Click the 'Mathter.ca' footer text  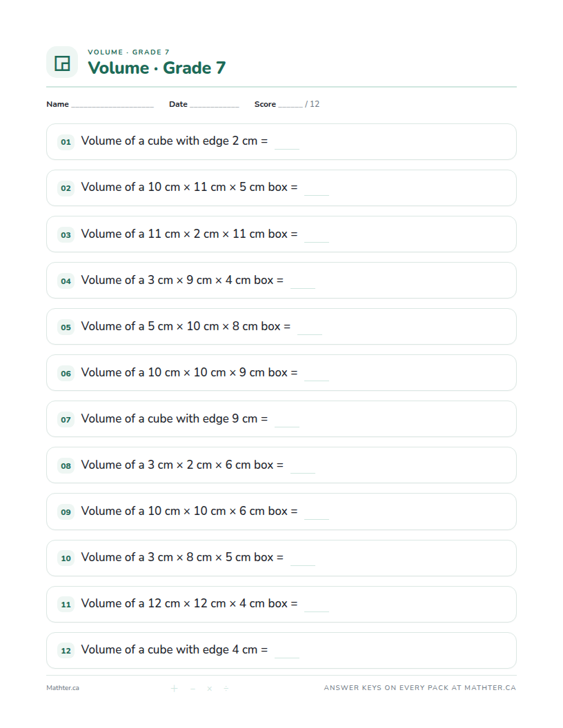[63, 688]
